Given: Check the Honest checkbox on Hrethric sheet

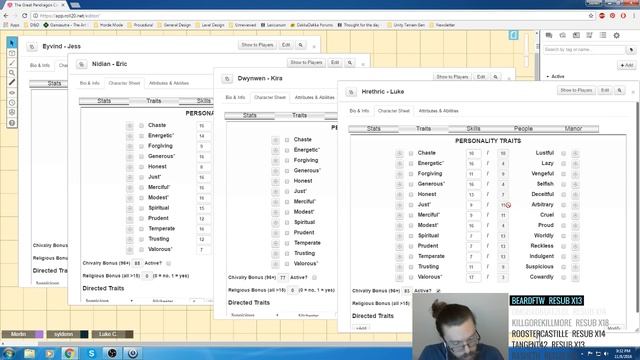Looking at the screenshot, I should (x=411, y=194).
